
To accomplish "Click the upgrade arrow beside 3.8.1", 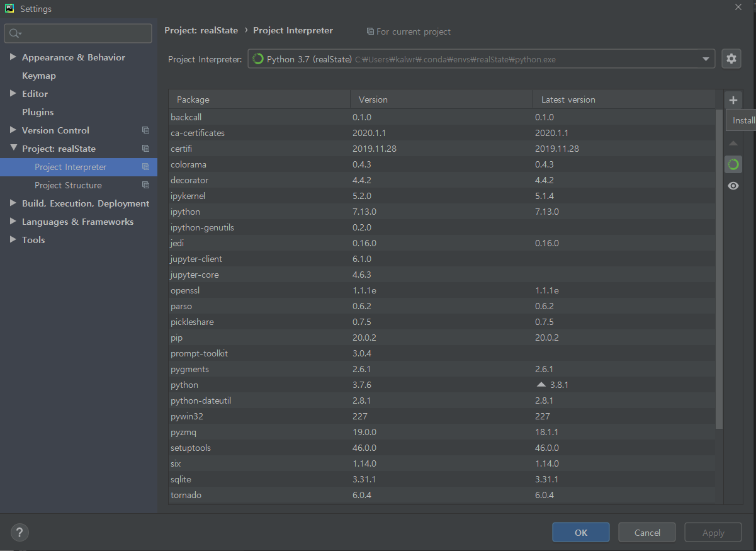I will coord(541,384).
